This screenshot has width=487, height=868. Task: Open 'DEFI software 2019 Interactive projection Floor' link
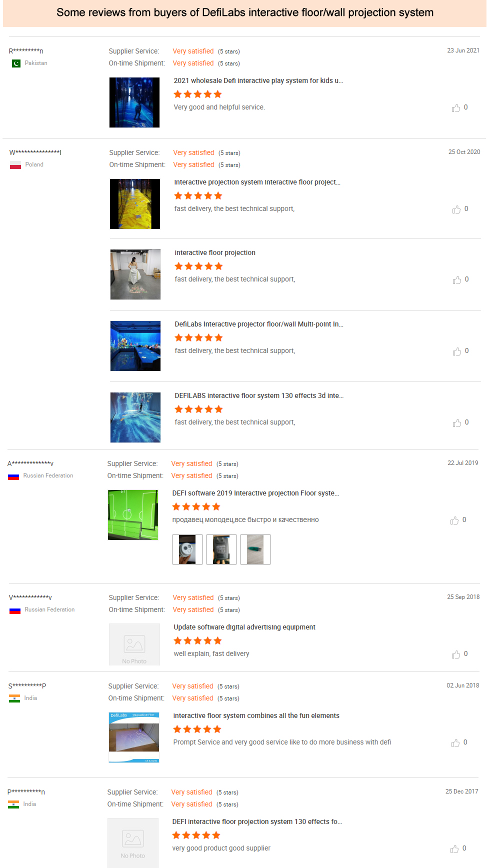click(x=256, y=493)
